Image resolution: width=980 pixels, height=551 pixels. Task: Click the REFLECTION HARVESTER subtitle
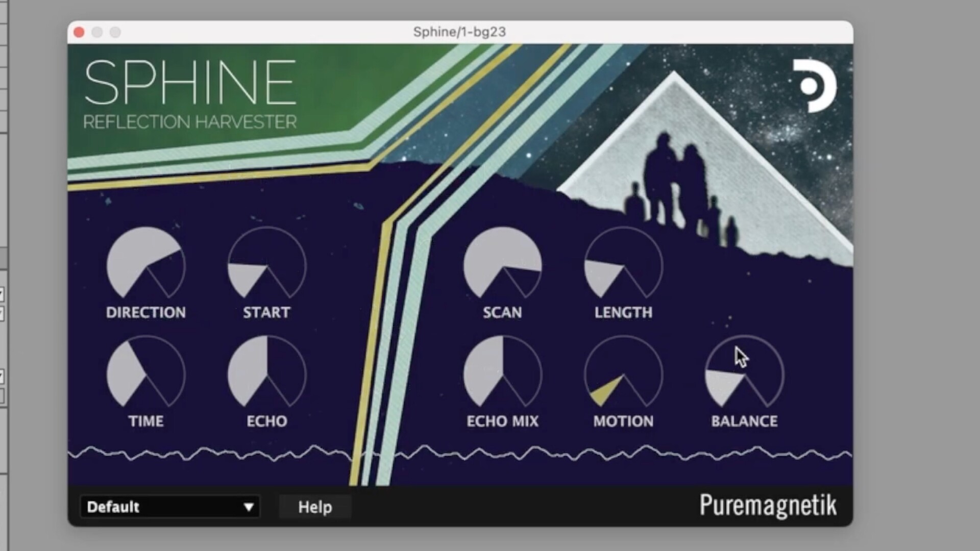point(190,122)
